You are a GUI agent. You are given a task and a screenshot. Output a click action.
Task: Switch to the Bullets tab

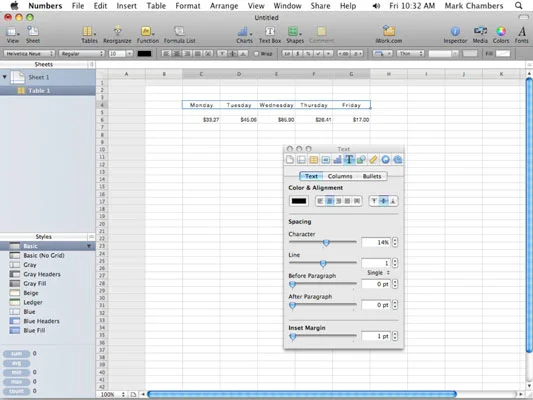click(372, 176)
